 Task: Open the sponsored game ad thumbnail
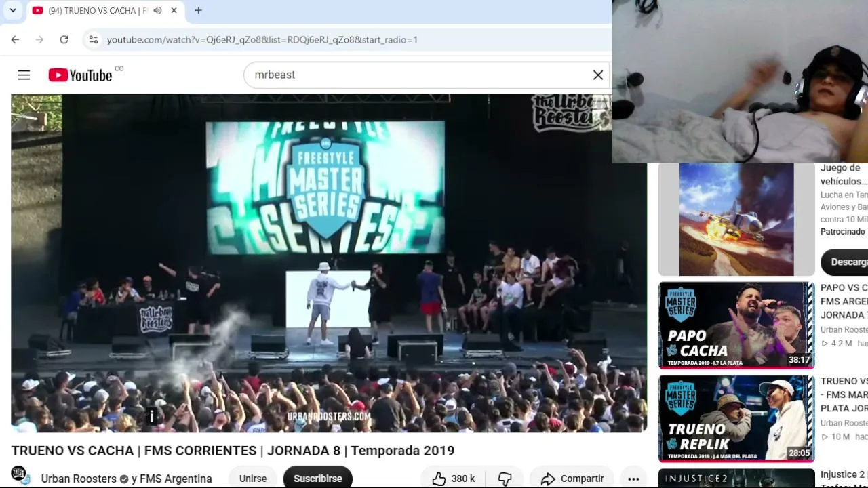tap(736, 220)
